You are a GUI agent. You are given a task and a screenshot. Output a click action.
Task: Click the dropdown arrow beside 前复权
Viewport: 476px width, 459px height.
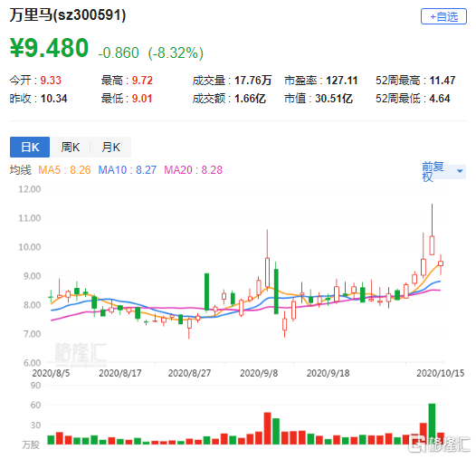(460, 171)
